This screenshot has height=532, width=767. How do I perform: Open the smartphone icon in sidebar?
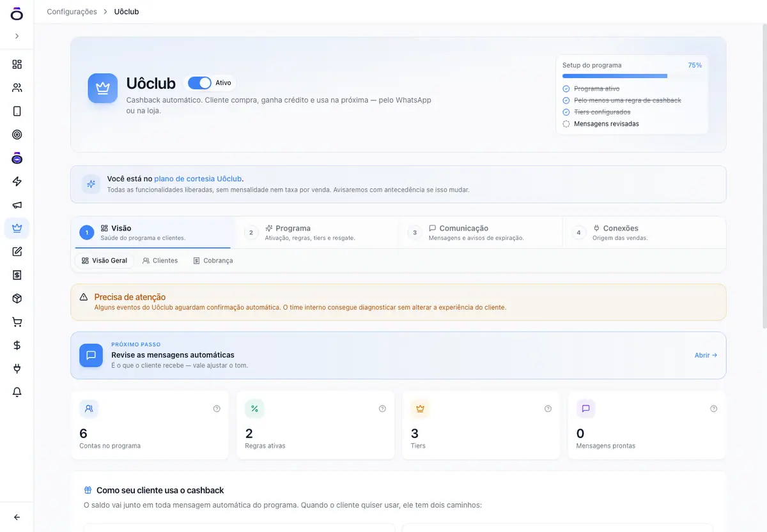[x=17, y=111]
